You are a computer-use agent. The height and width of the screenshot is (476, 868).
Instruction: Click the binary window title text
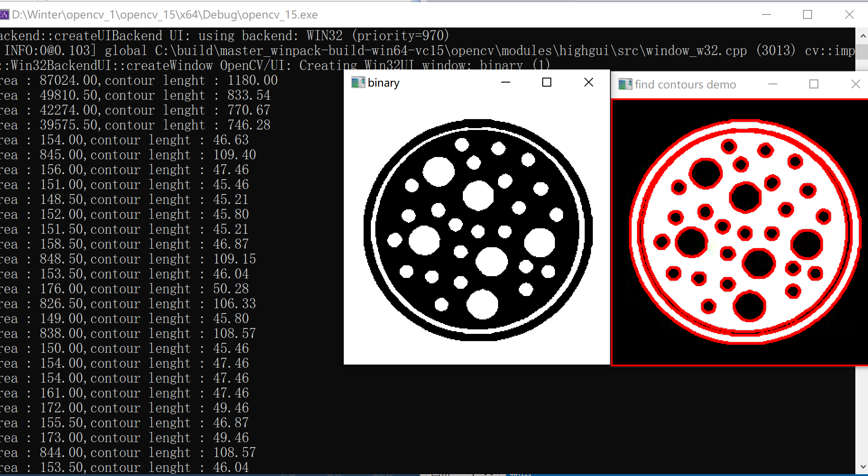click(x=384, y=83)
